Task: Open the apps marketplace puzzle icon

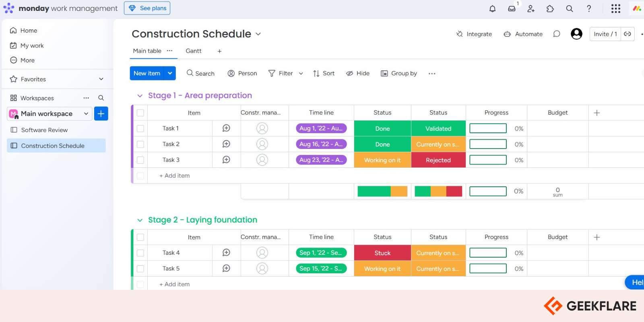Action: point(550,8)
